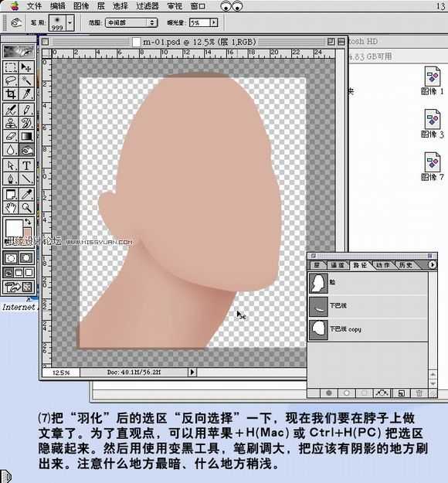The height and width of the screenshot is (483, 448).
Task: Select the Line tool
Action: (x=26, y=179)
